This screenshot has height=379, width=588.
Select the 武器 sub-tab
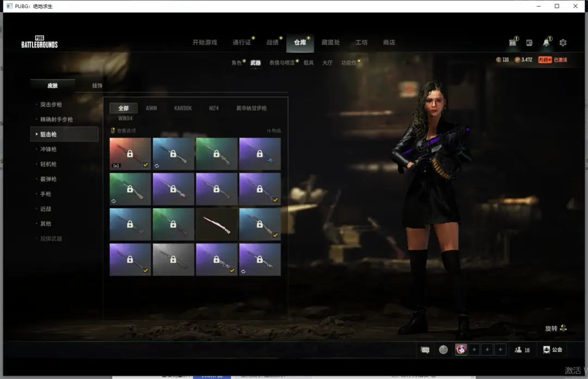point(255,63)
